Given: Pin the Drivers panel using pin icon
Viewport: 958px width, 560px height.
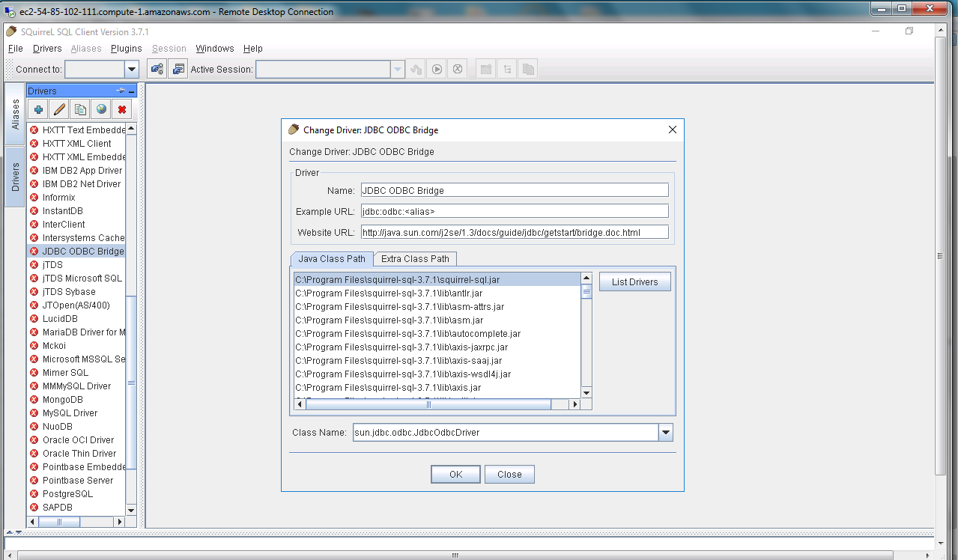Looking at the screenshot, I should (120, 91).
